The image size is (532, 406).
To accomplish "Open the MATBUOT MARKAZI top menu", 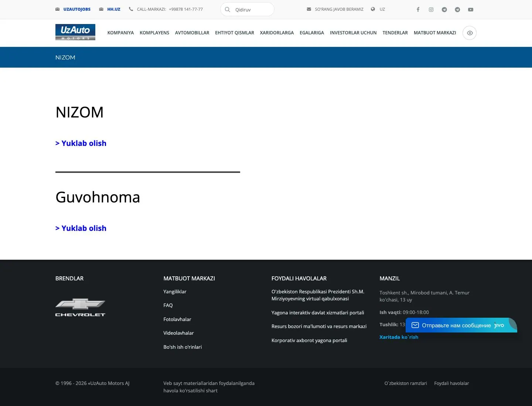I will (x=435, y=33).
